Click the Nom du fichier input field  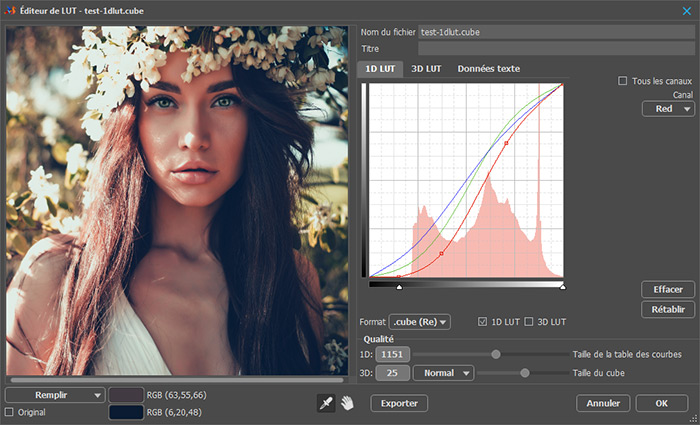click(556, 32)
